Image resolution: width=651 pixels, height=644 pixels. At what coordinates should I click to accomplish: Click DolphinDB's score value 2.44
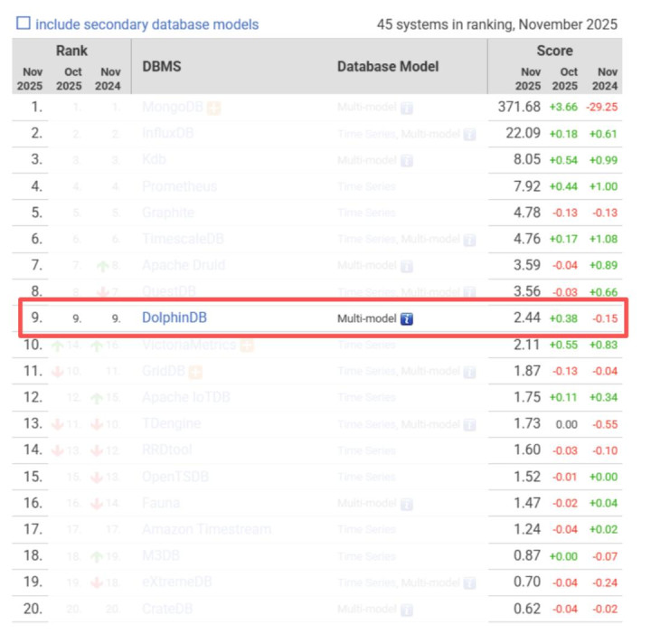[x=527, y=317]
